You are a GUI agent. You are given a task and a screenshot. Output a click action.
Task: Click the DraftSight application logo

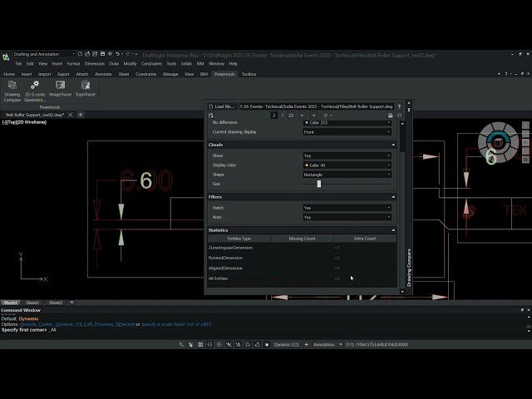pyautogui.click(x=6, y=57)
